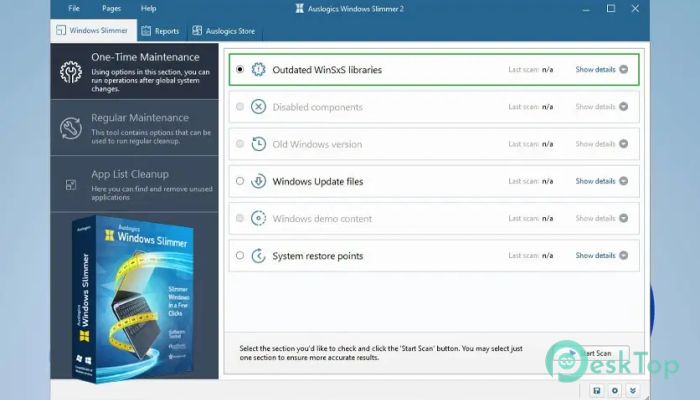Click Show details for Outdated WinSxS libraries
The image size is (700, 400).
pyautogui.click(x=595, y=69)
